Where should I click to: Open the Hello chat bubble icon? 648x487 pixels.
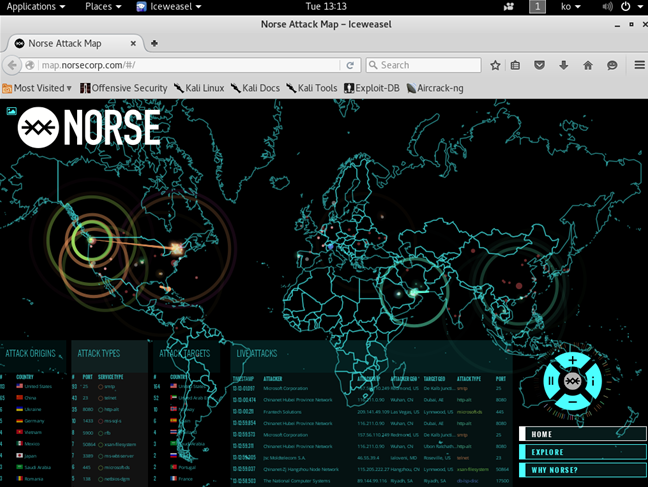coord(612,65)
